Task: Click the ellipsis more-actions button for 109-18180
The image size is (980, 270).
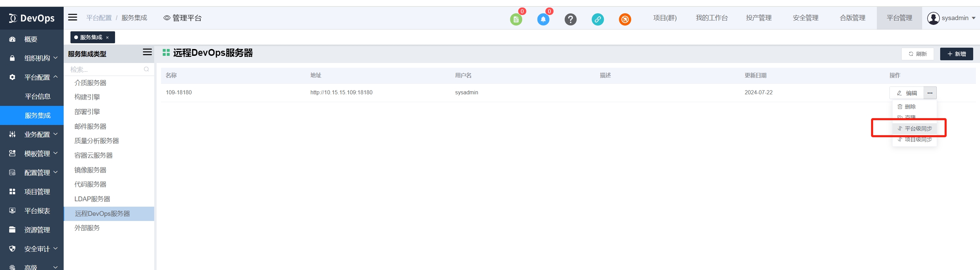Action: click(930, 93)
